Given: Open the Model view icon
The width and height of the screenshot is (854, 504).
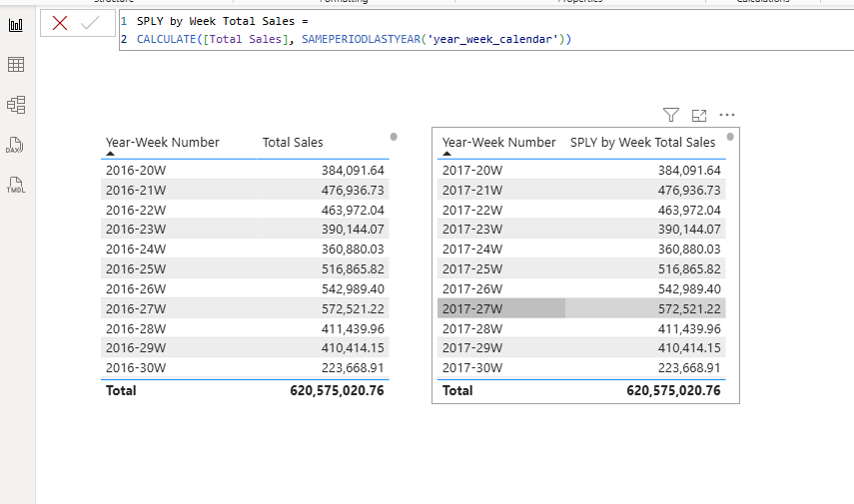Looking at the screenshot, I should (16, 105).
